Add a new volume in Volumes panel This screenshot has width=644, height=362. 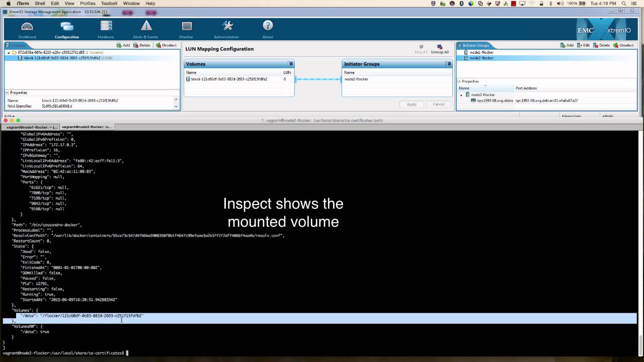click(x=123, y=45)
